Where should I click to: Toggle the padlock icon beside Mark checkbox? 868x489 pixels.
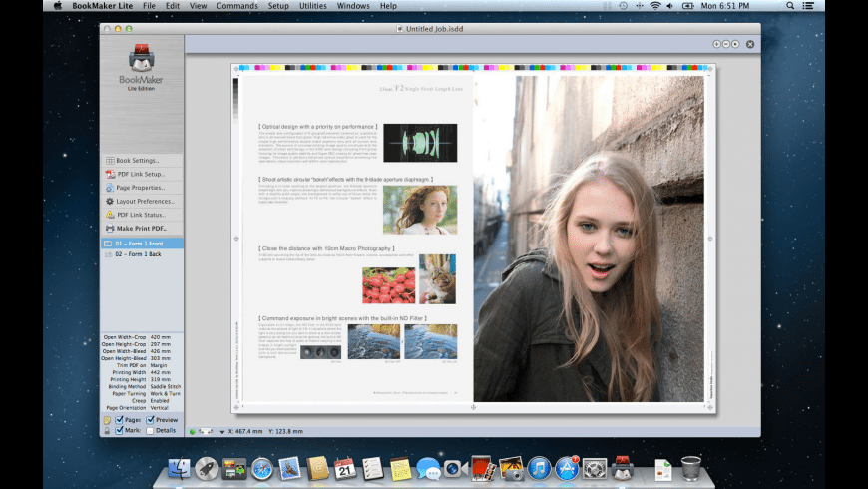pos(107,431)
